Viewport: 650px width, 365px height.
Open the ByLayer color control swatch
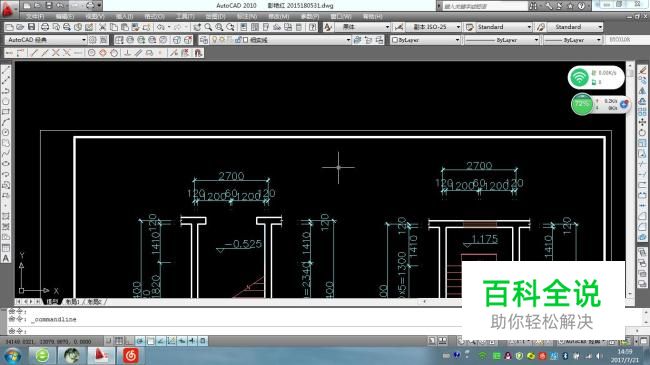[x=425, y=40]
